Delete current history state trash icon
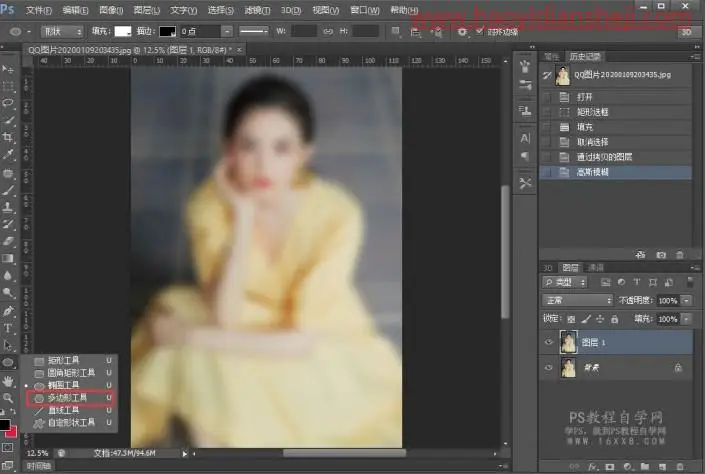705x474 pixels. click(680, 255)
